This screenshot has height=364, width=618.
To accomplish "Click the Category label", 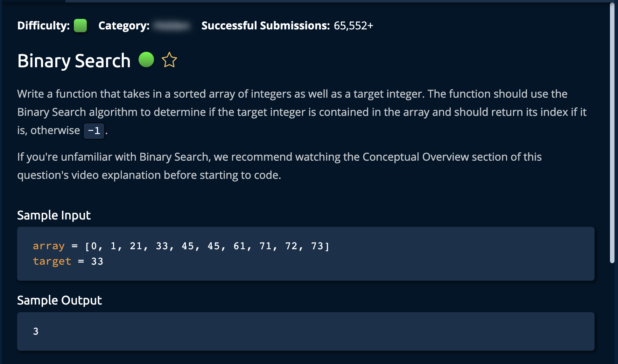I will coord(124,26).
